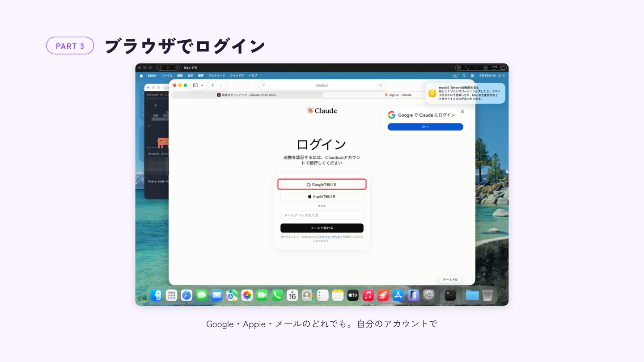Open the ヘルプ menu
644x362 pixels.
(253, 76)
